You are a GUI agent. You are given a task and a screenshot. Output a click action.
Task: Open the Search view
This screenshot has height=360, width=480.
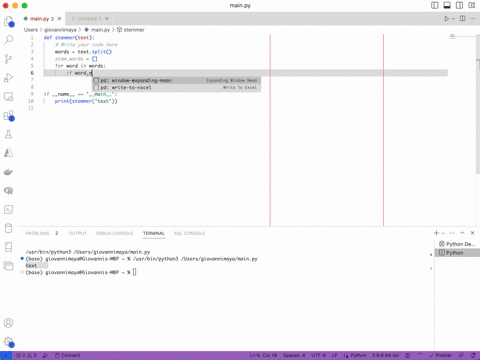coord(9,40)
